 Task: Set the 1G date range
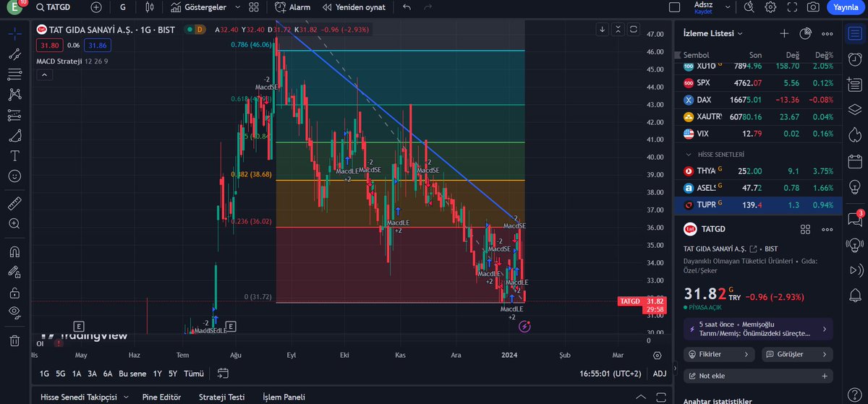44,374
